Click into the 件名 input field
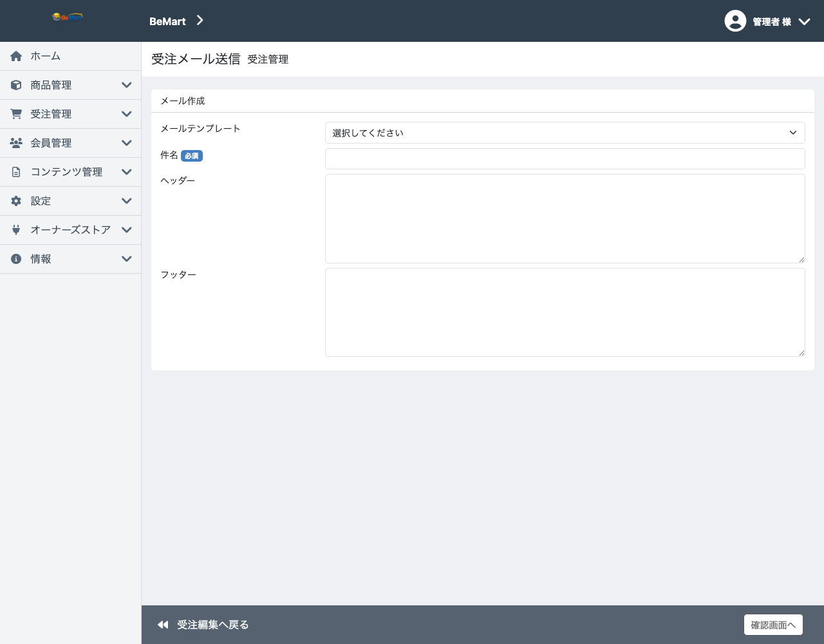 click(x=565, y=158)
